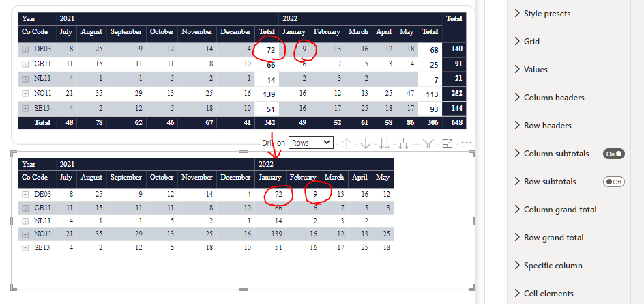Viewport: 644px width, 304px height.
Task: Open the visual filter funnel icon
Action: (428, 143)
